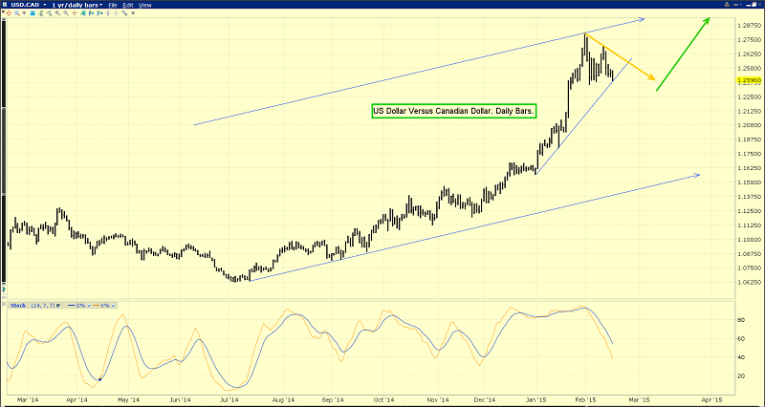Click the Feb '15 date axis label
Viewport: 765px width, 407px height.
[x=586, y=400]
